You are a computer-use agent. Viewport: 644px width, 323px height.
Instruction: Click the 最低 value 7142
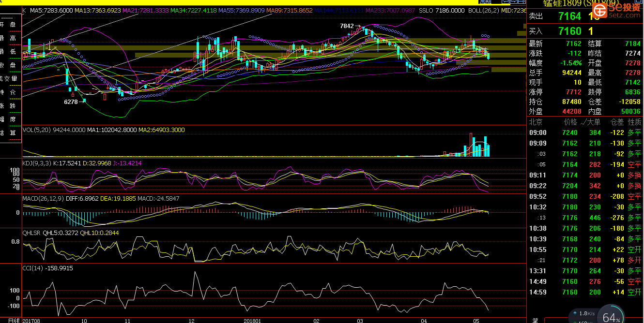[632, 82]
